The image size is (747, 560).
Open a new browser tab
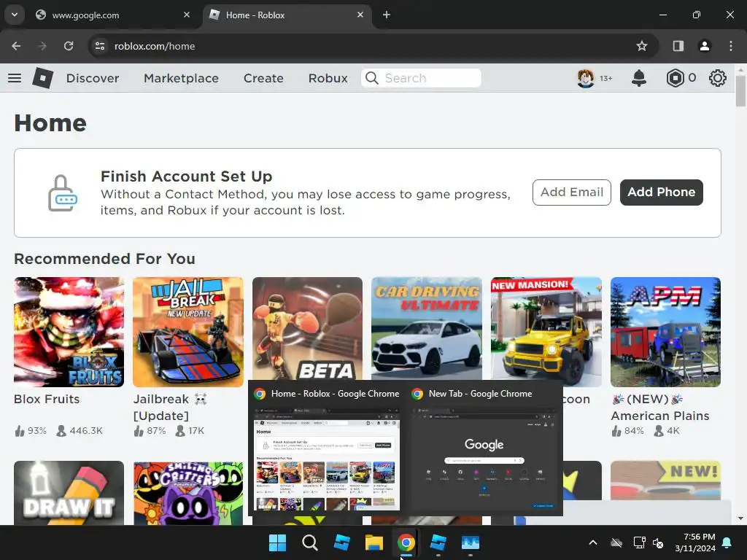pos(387,15)
